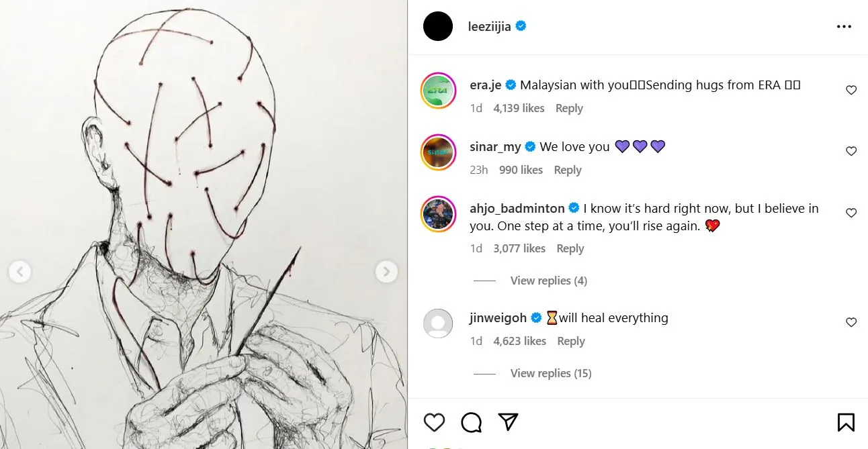Like ahjo_badminton's comment
868x449 pixels.
(851, 213)
